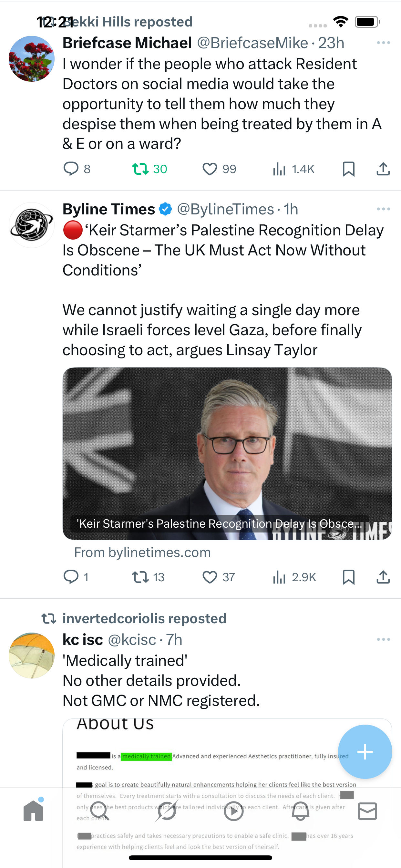Open direct messages envelope icon

coord(367,811)
